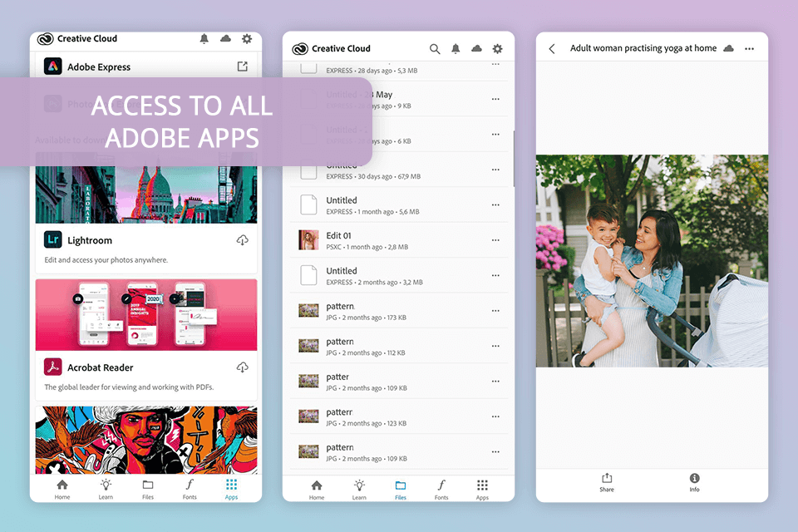Open the pattern JPG sized 173 KB
Screen dimensions: 798x532
[x=399, y=311]
